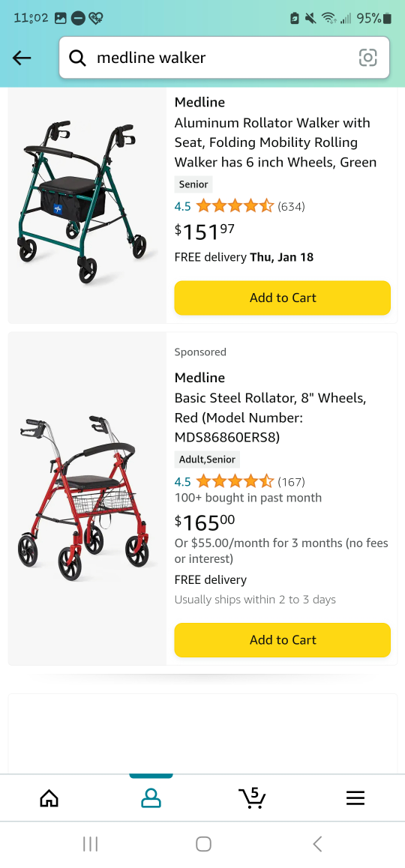The width and height of the screenshot is (405, 868).
Task: Tap Android recent apps button
Action: [x=90, y=844]
